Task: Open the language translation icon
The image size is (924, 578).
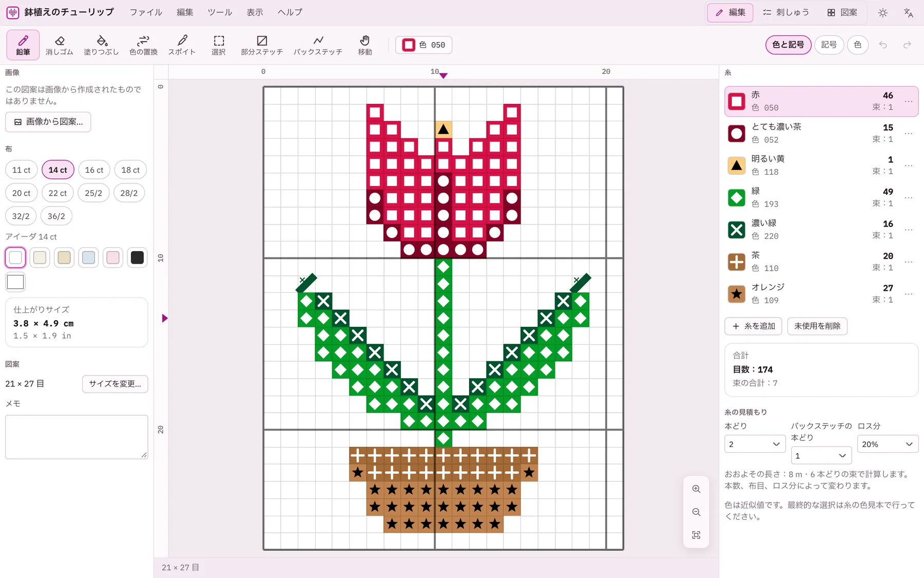Action: click(x=909, y=13)
